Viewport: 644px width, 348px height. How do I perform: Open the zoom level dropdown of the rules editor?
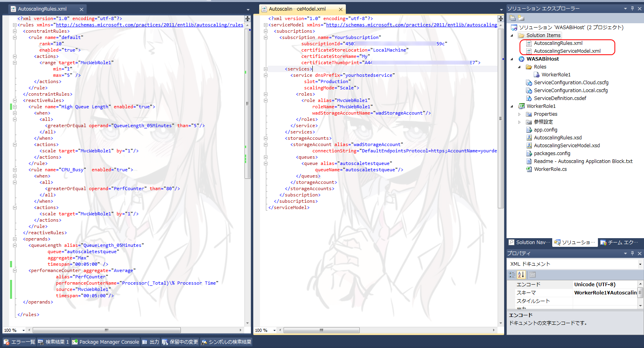[x=24, y=330]
